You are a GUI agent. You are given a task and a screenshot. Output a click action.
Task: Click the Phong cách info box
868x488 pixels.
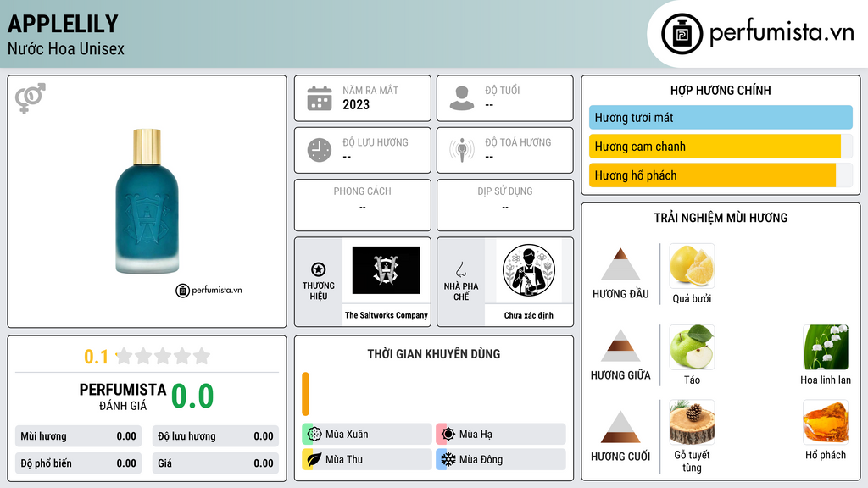pos(363,205)
